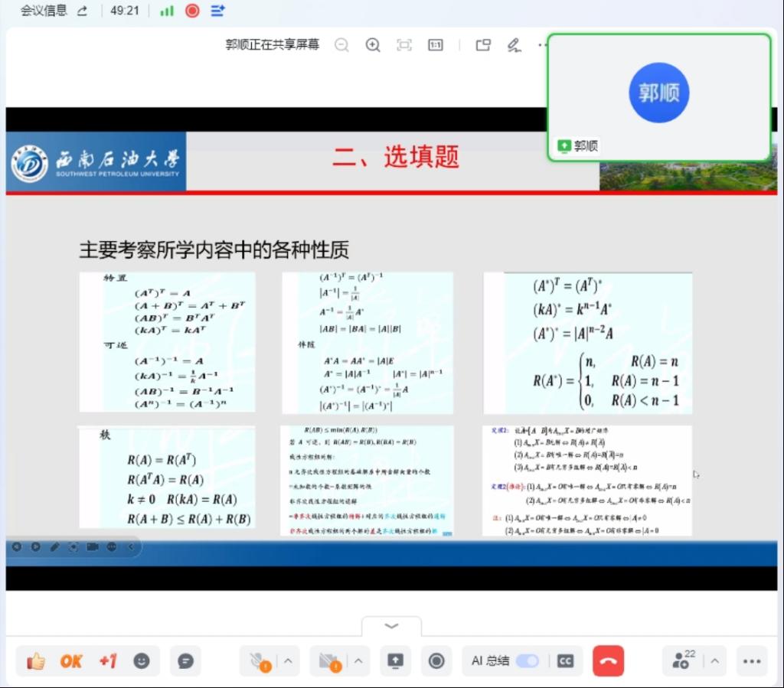Click the 郭顺 blue avatar circle
The width and height of the screenshot is (784, 688).
[x=659, y=93]
